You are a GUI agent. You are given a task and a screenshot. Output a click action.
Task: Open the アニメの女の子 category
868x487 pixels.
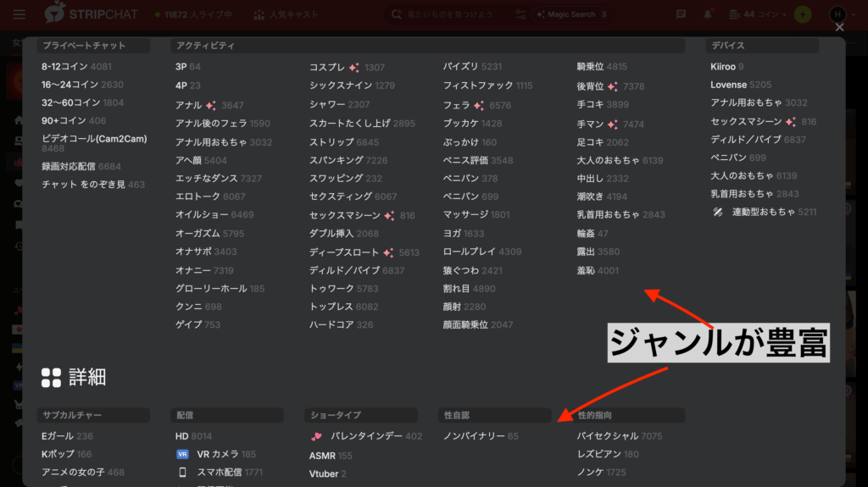pos(82,473)
